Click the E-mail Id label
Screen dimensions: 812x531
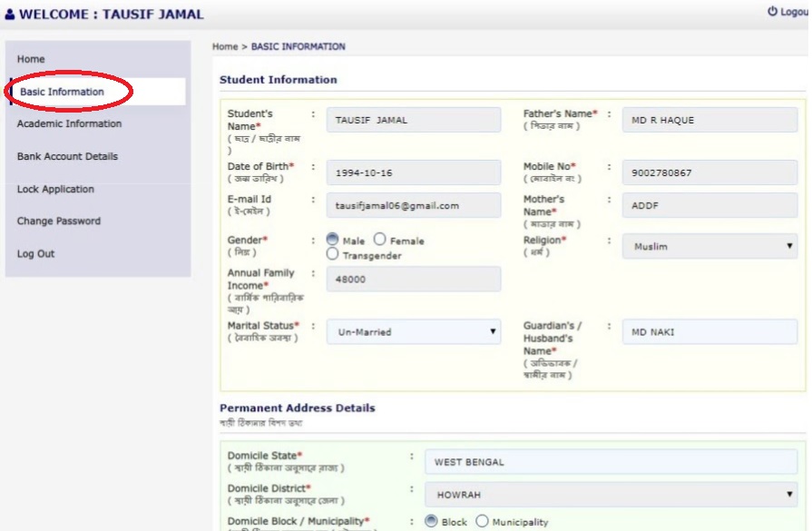(x=249, y=199)
